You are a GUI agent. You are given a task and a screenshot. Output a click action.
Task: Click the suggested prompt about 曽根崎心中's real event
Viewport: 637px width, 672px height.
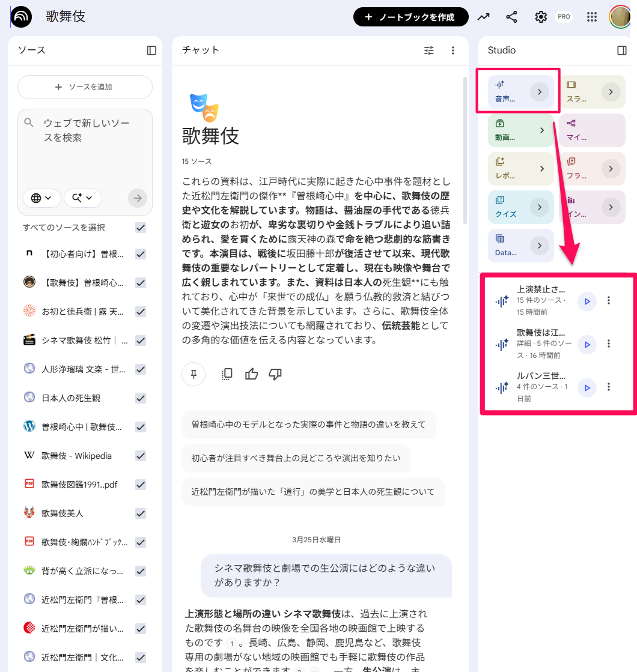pos(313,425)
